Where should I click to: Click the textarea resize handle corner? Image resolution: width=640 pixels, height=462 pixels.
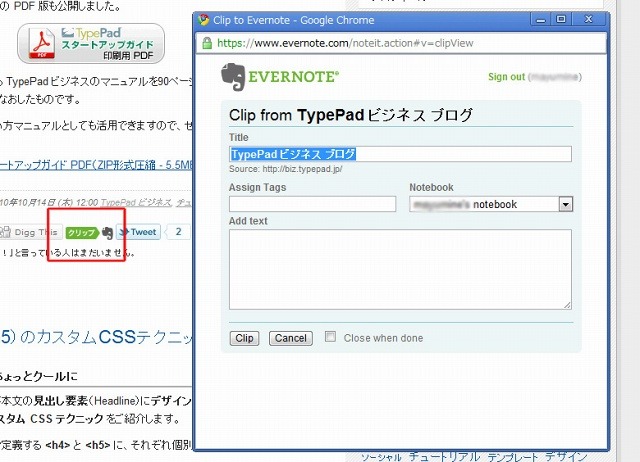pos(567,305)
